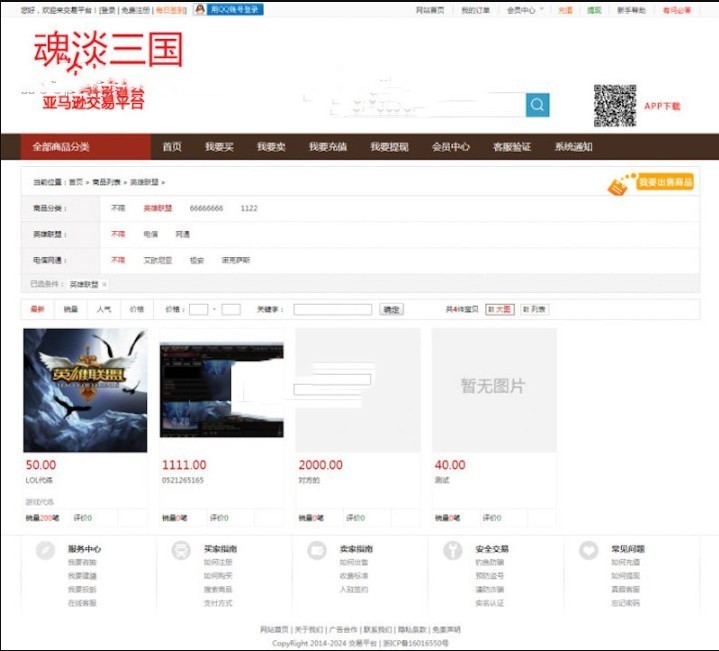Remove the 英雄联盟 selected filter tag
The height and width of the screenshot is (651, 719).
(x=104, y=285)
